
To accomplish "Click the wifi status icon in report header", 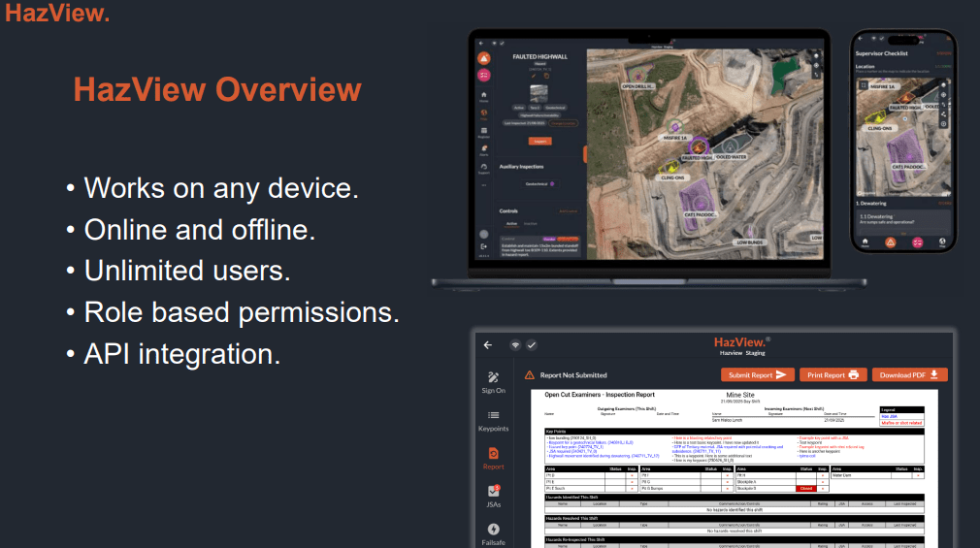I will tap(514, 344).
